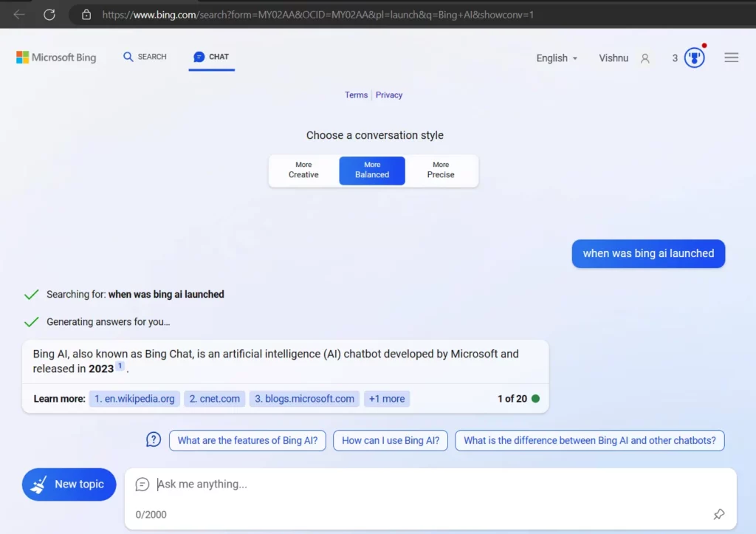Click citation superscript 1 after 2023
Image resolution: width=756 pixels, height=534 pixels.
pos(120,366)
